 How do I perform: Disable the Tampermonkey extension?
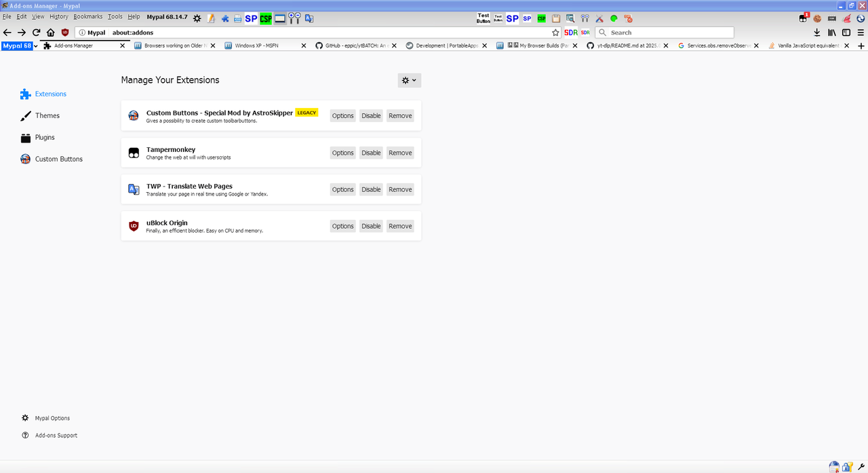(371, 153)
